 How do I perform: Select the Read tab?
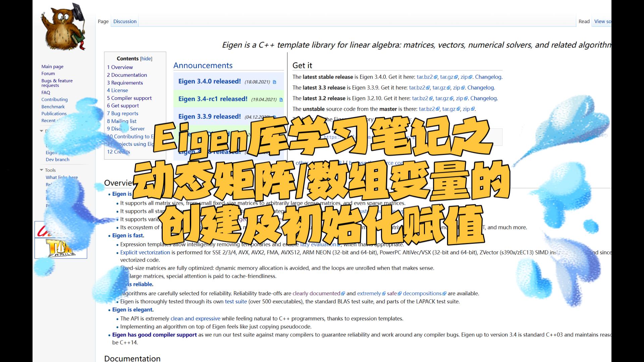coord(584,21)
